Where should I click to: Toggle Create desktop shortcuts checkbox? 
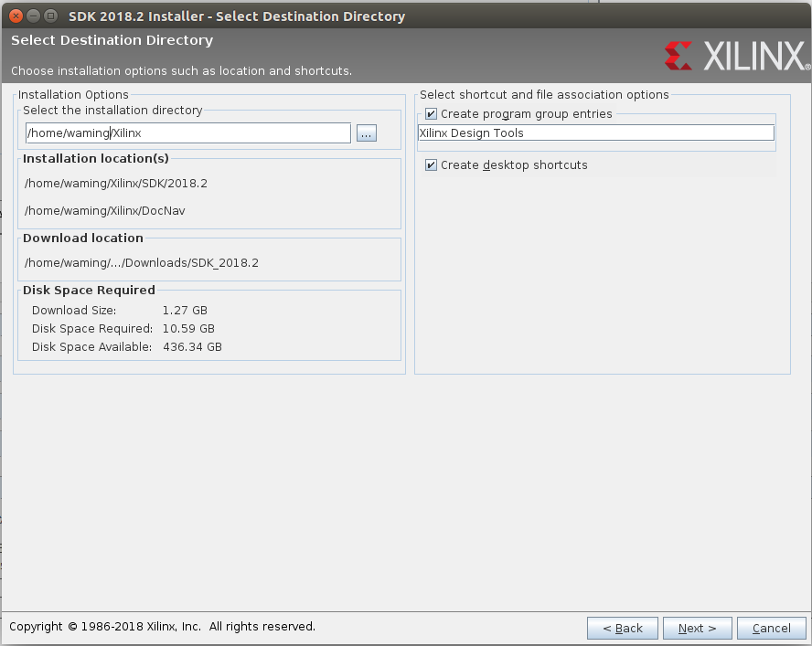431,165
